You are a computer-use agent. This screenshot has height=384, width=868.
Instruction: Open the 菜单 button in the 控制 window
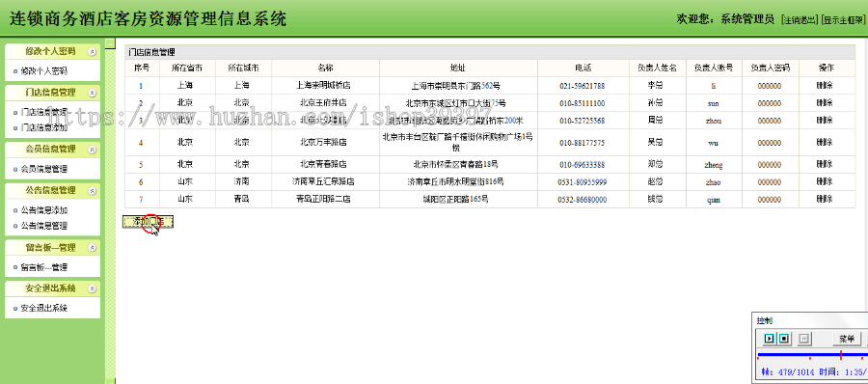[x=847, y=339]
